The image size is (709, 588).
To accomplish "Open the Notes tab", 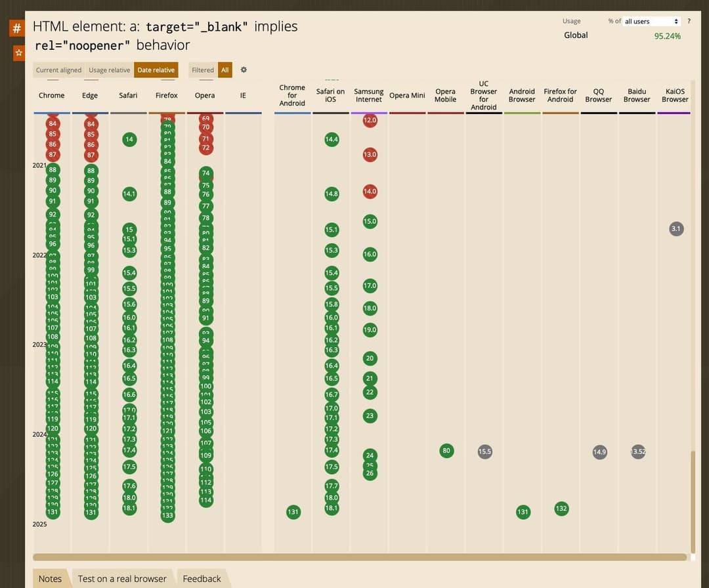I will click(50, 579).
